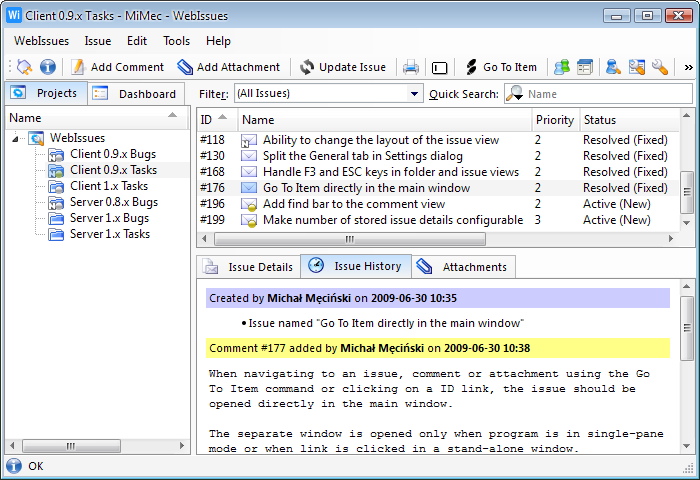Select the Server 1.x Bugs folder

click(109, 218)
